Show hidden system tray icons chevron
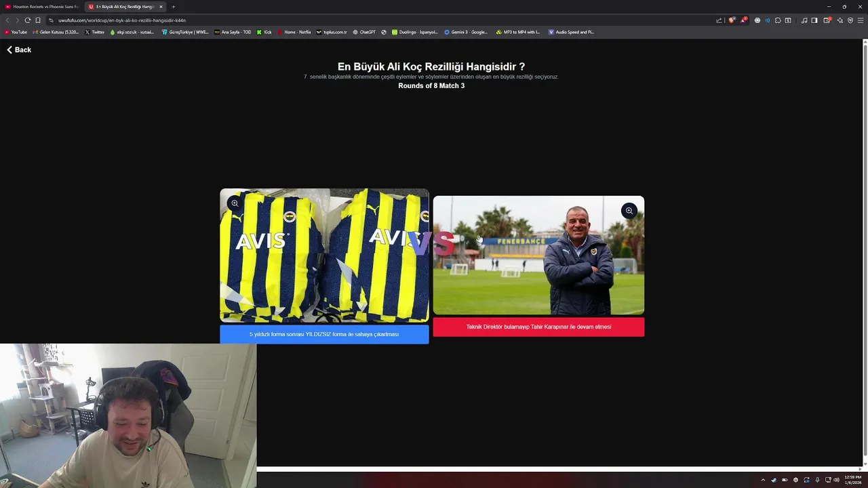This screenshot has width=868, height=488. pyautogui.click(x=763, y=480)
